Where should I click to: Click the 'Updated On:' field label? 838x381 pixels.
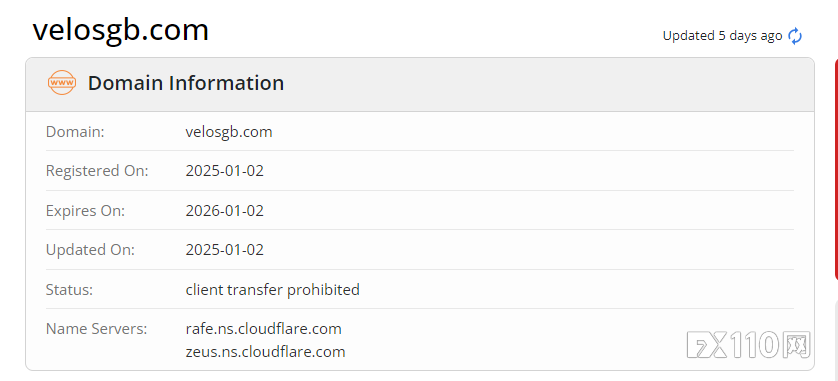click(90, 250)
